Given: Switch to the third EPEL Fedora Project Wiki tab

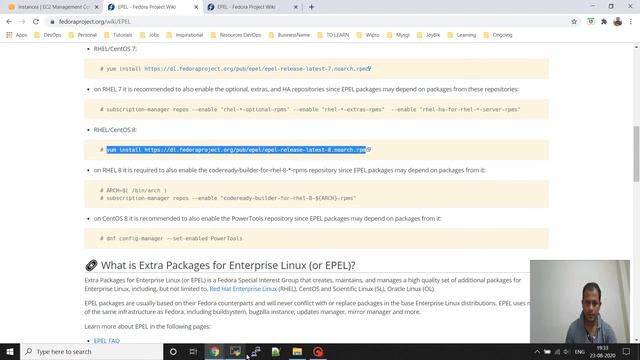Looking at the screenshot, I should 252,7.
